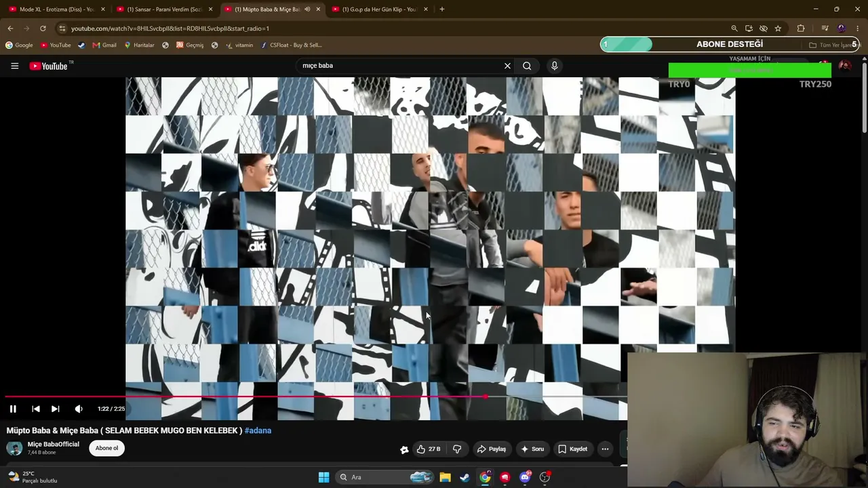
Task: Open CSFloat - Buy & Sell bookmark
Action: tap(292, 45)
